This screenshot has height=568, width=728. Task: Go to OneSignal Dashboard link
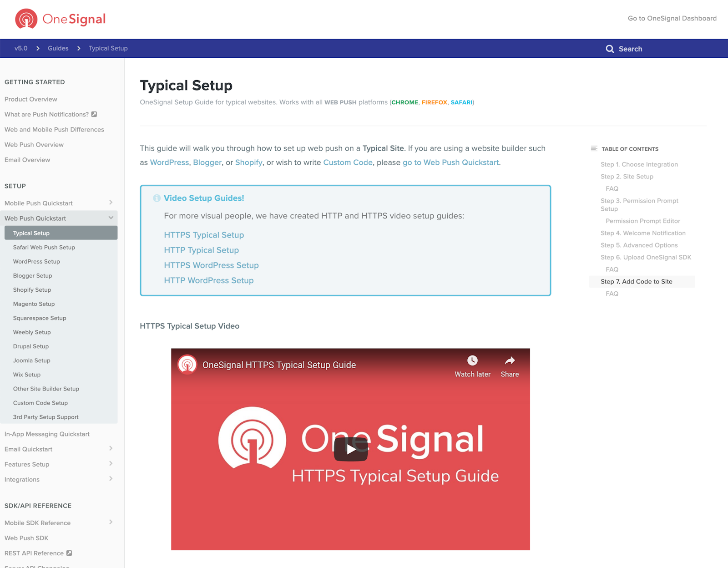click(x=672, y=18)
